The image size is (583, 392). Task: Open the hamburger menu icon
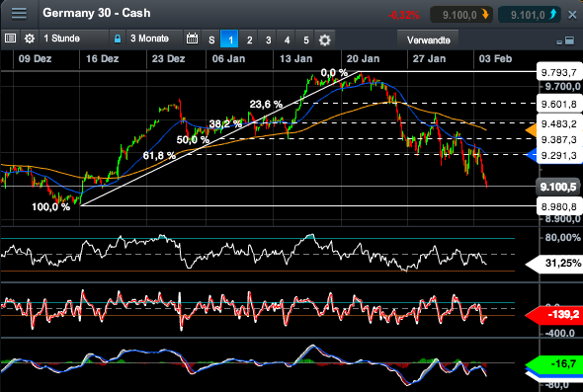pos(19,14)
